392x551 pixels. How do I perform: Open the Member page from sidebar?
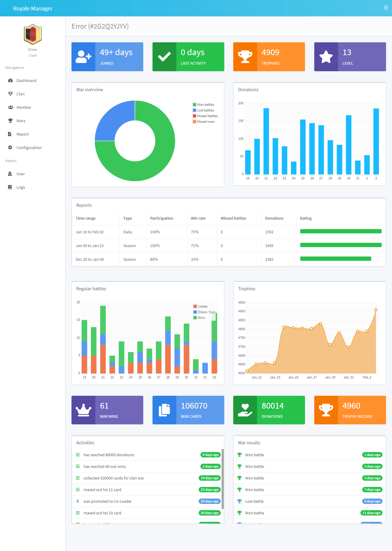[x=24, y=107]
